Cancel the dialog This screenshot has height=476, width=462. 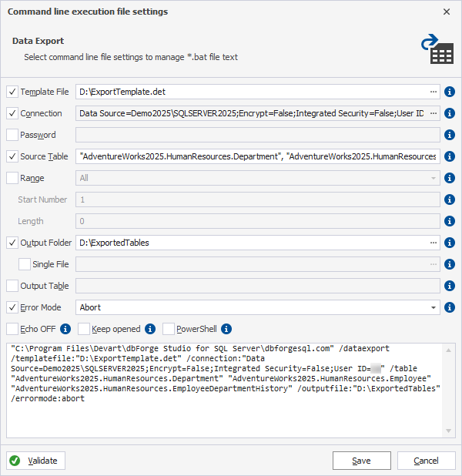[426, 461]
